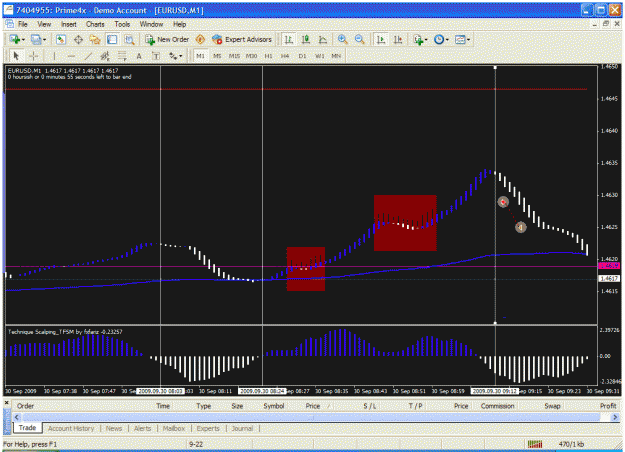Select the equidistant channel tool
This screenshot has width=625, height=452.
(105, 56)
